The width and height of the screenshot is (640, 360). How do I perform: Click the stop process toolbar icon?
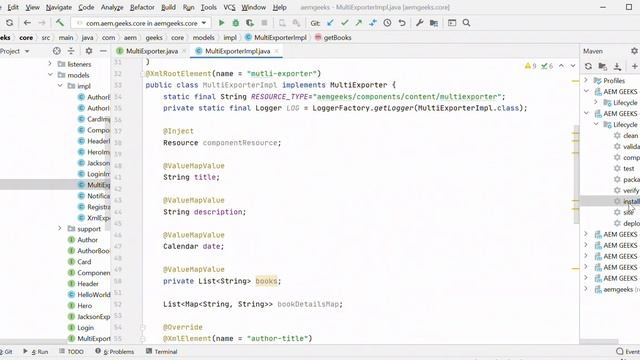[264, 23]
